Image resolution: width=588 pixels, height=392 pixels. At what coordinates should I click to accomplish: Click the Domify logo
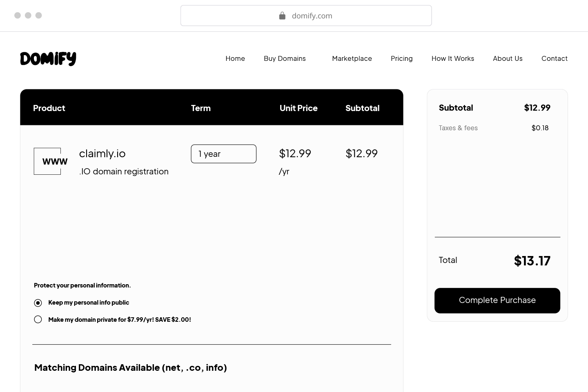pyautogui.click(x=48, y=58)
